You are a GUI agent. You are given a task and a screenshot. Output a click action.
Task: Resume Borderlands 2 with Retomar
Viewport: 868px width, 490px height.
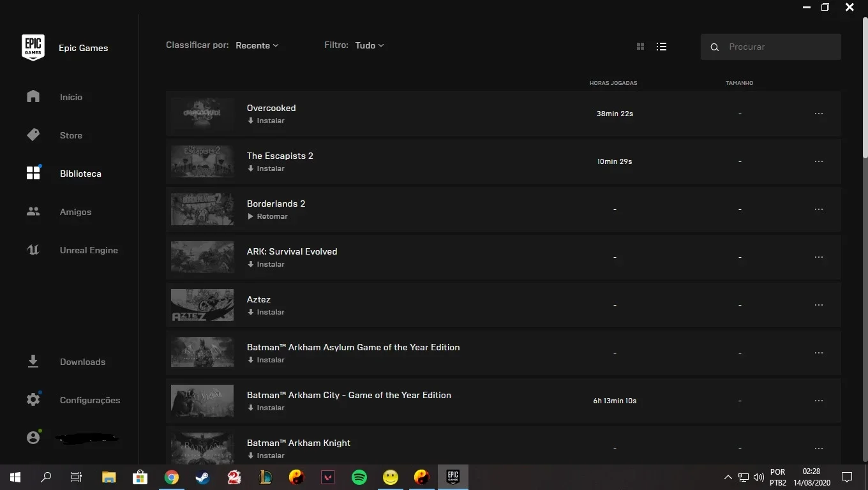[267, 216]
